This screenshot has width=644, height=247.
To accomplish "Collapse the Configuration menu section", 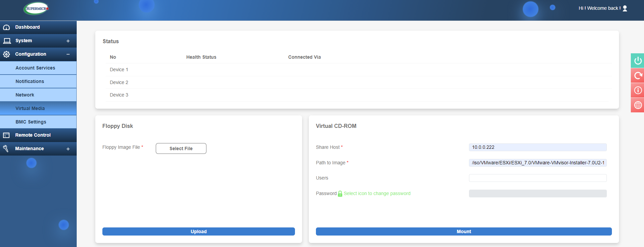I will (x=68, y=54).
